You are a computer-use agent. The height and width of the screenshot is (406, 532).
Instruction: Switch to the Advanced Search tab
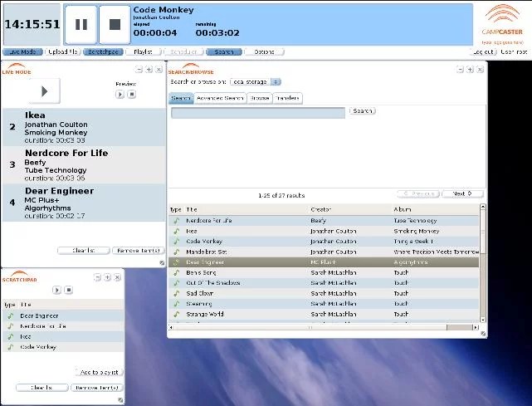222,99
